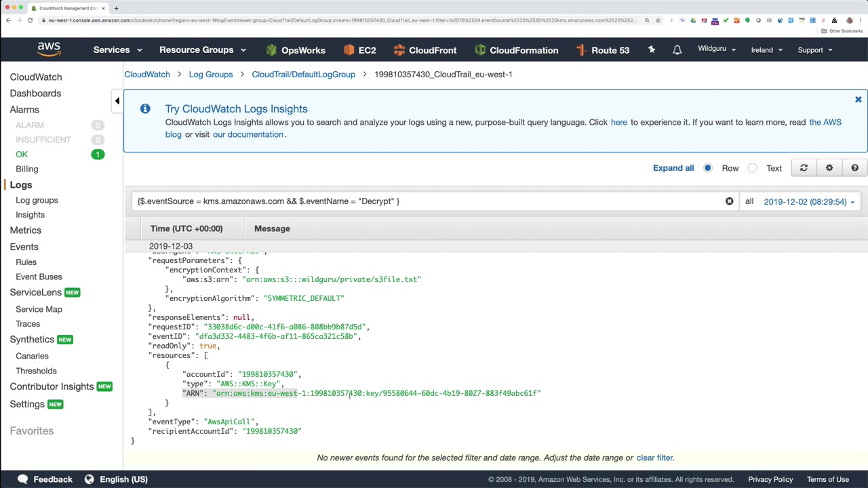Click the Expand all link
868x488 pixels.
[x=673, y=168]
